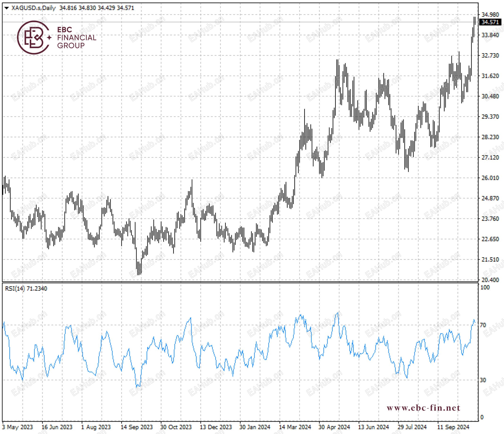
Task: Click the highlighted 34.571 current price tag
Action: click(x=490, y=22)
